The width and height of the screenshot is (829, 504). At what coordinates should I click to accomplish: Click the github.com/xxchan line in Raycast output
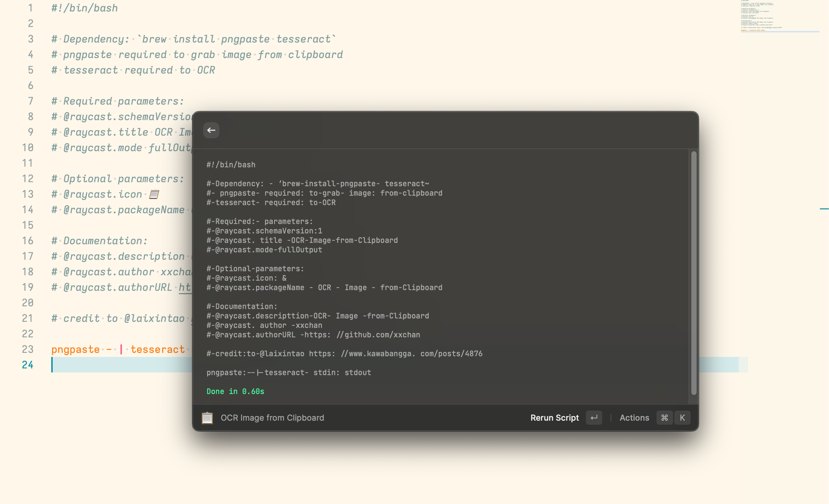coord(313,335)
